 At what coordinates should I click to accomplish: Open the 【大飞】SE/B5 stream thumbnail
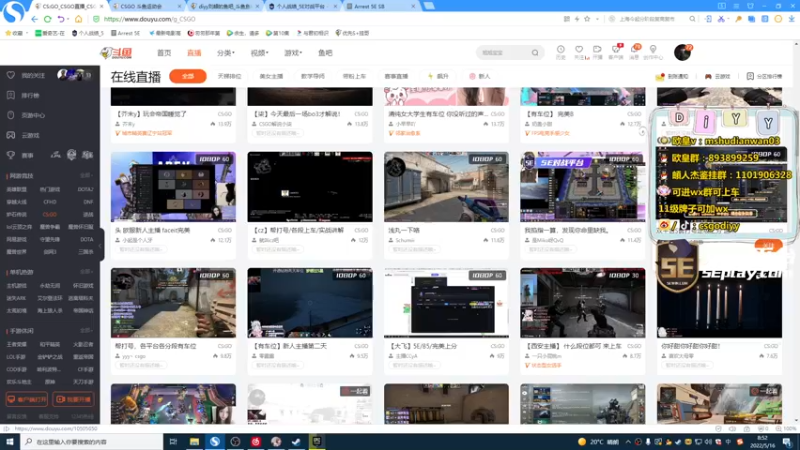point(446,303)
